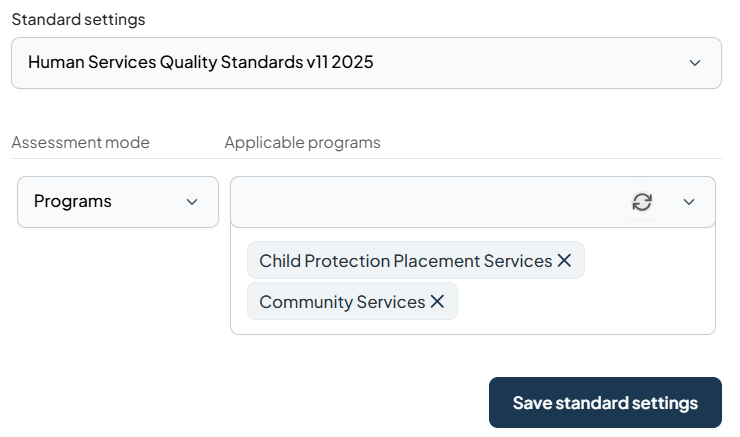Select the Child Protection Placement Services chip text
Image resolution: width=740 pixels, height=437 pixels.
pyautogui.click(x=405, y=261)
